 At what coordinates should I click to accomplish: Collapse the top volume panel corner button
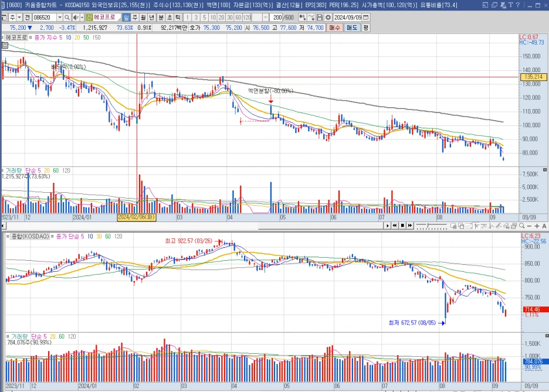545,169
